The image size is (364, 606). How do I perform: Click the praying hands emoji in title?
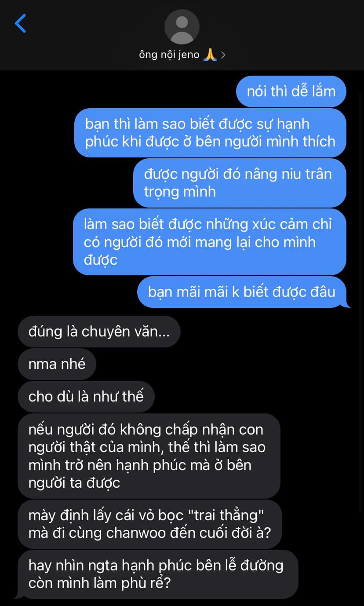pos(210,55)
